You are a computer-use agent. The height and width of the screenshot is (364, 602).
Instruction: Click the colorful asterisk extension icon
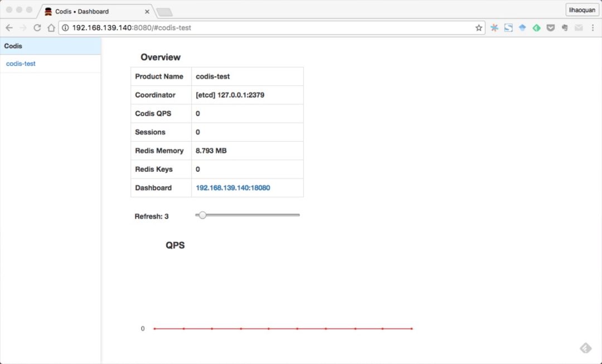click(x=494, y=28)
